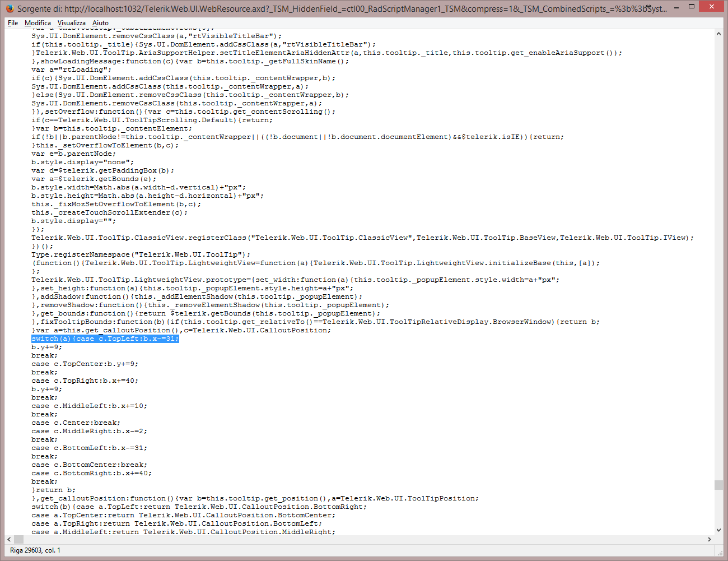
Task: Click line 'case c.BottomLeft:b.x-=31;'
Action: point(89,448)
